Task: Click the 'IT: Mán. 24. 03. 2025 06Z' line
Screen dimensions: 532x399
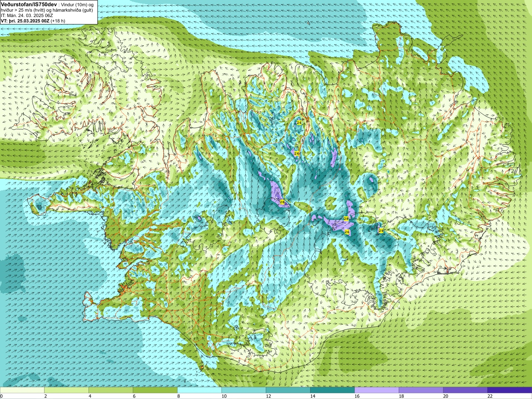Action: point(27,15)
